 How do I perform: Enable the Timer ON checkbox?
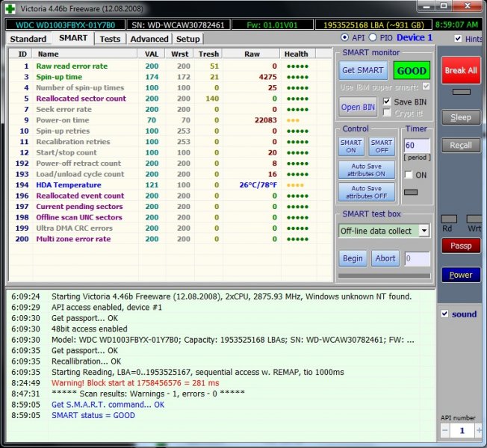409,175
